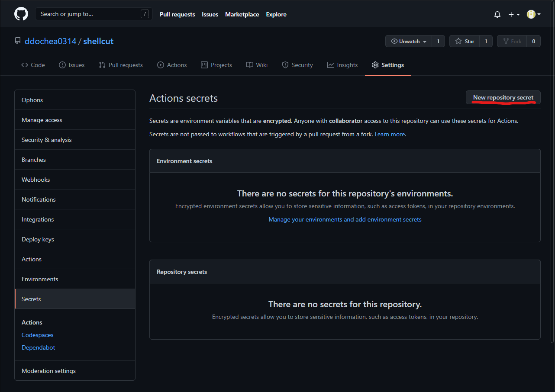This screenshot has height=392, width=555.
Task: Open the Unwatch dropdown button
Action: (409, 41)
